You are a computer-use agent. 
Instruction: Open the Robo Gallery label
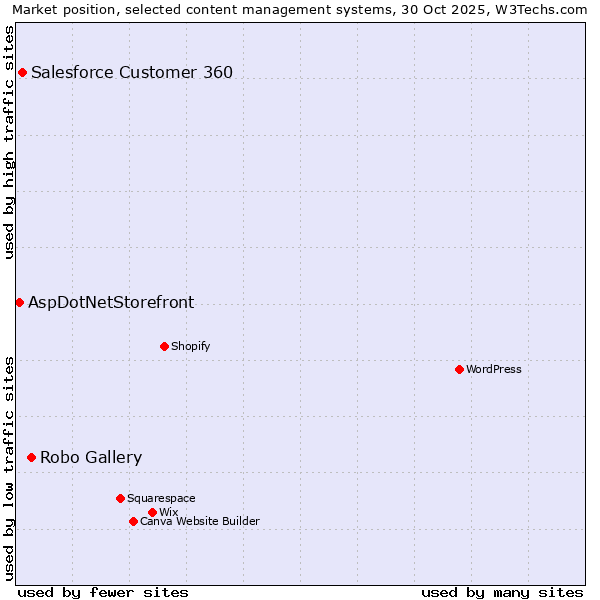click(x=91, y=457)
